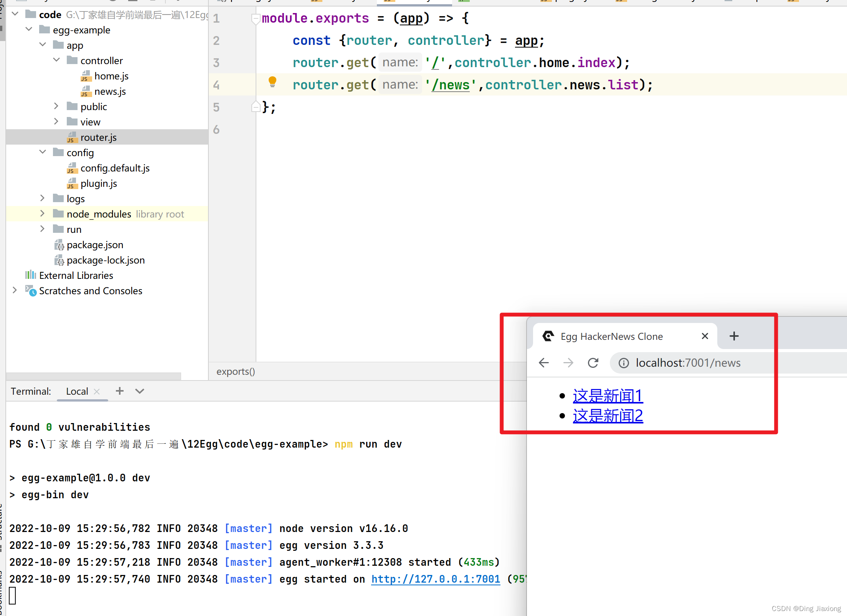This screenshot has width=847, height=616.
Task: Open config.default.js file
Action: pyautogui.click(x=115, y=168)
